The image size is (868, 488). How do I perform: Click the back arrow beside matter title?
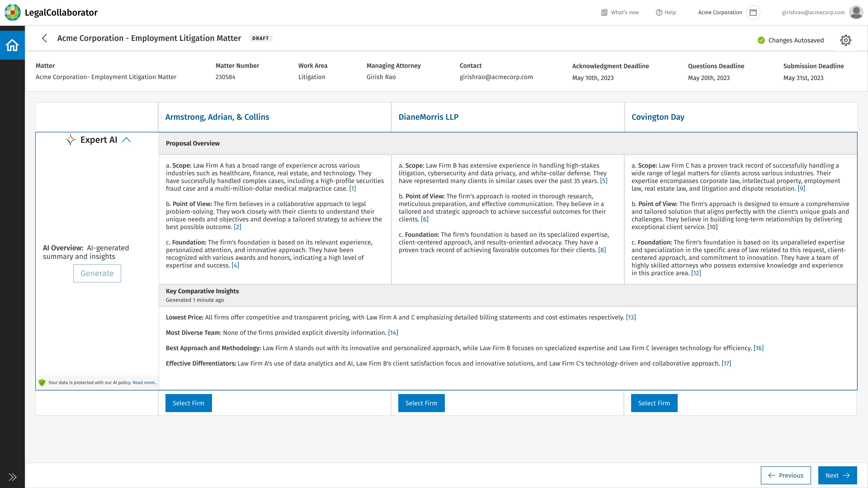click(x=45, y=38)
